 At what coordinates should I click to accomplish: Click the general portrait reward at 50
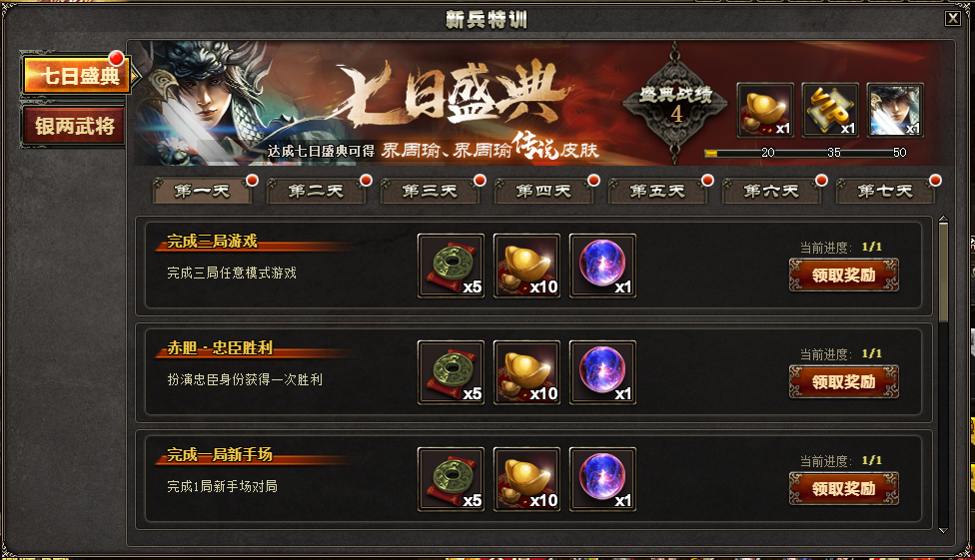(895, 110)
